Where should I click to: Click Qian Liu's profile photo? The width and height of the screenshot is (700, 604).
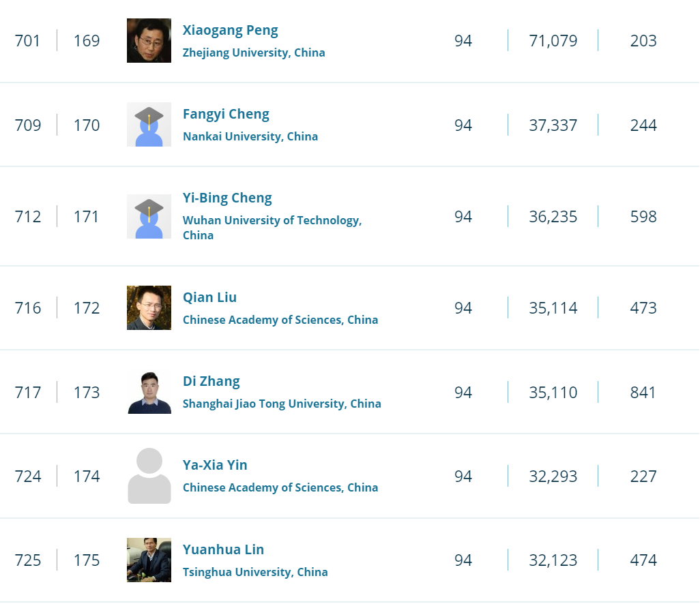pos(149,307)
